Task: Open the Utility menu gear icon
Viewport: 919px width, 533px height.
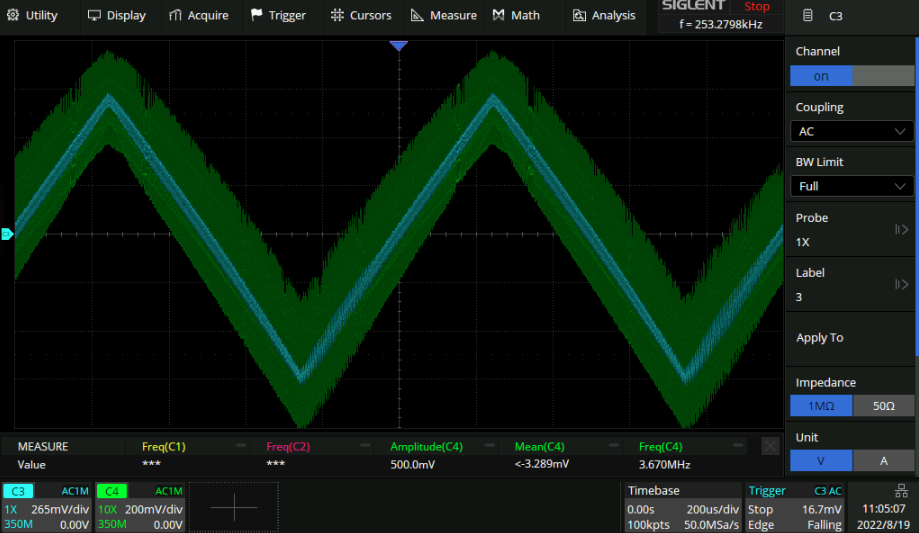Action: tap(12, 15)
